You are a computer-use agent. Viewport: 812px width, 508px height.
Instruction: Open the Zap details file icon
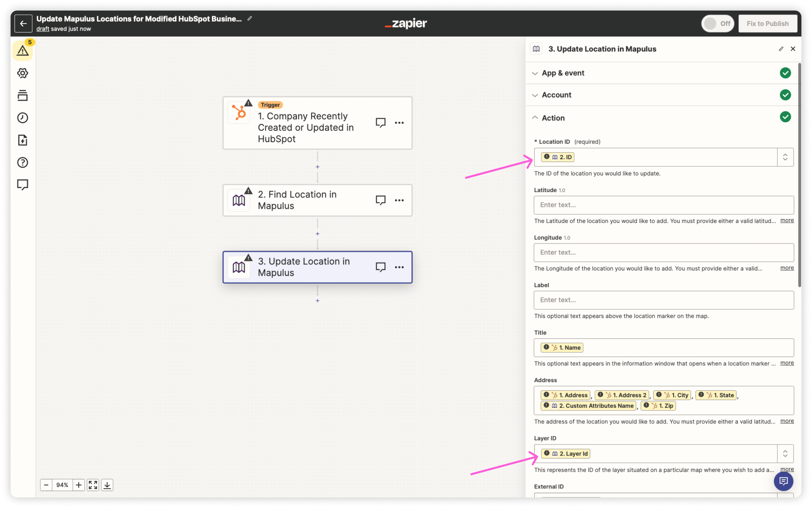[22, 140]
